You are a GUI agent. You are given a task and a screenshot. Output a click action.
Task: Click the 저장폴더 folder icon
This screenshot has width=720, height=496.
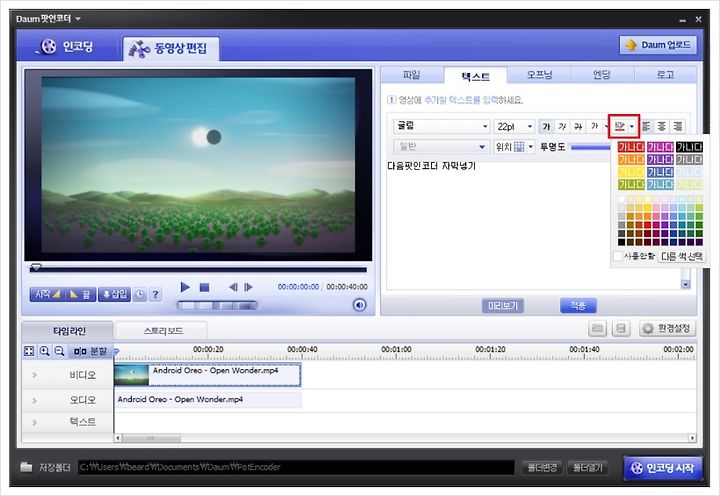[x=26, y=468]
